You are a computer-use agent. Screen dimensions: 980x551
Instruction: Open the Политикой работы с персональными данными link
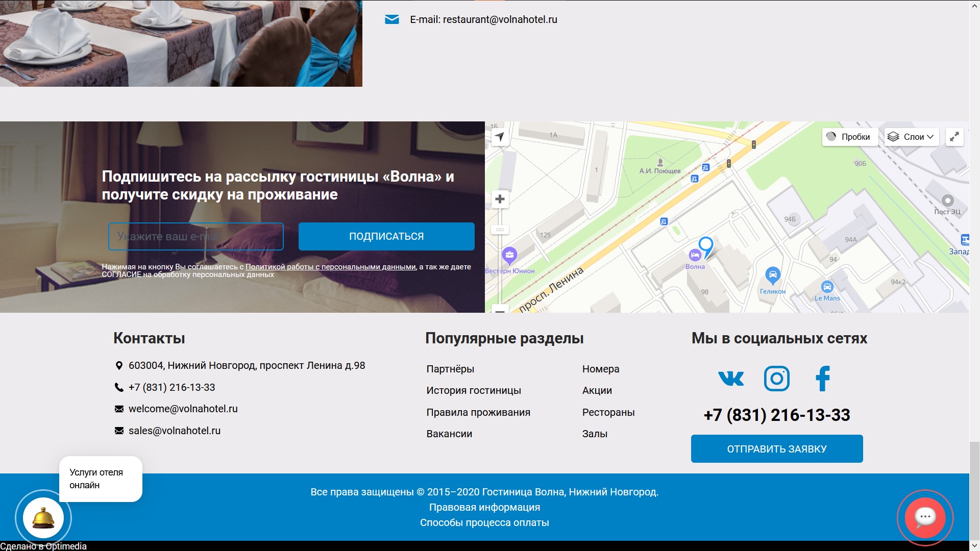[330, 266]
